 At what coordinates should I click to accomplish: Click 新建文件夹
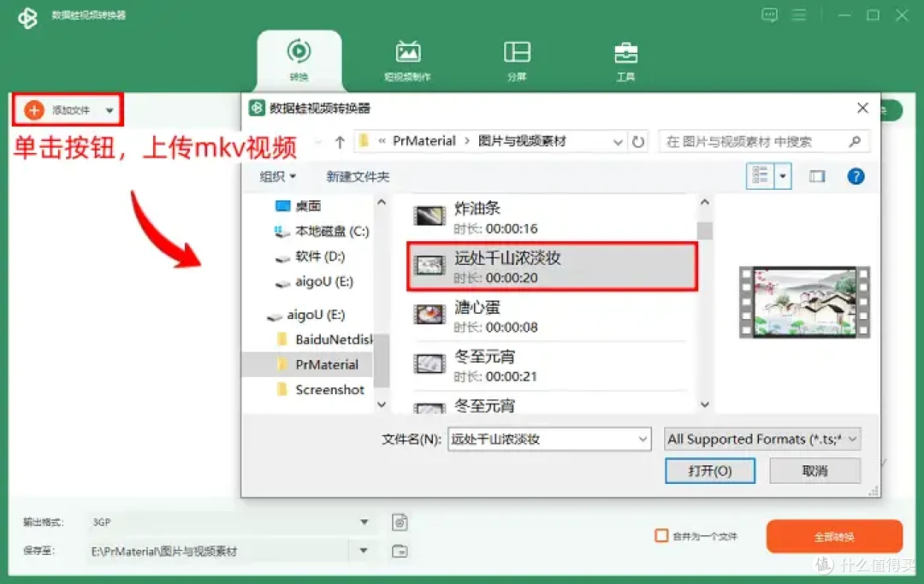[x=358, y=177]
